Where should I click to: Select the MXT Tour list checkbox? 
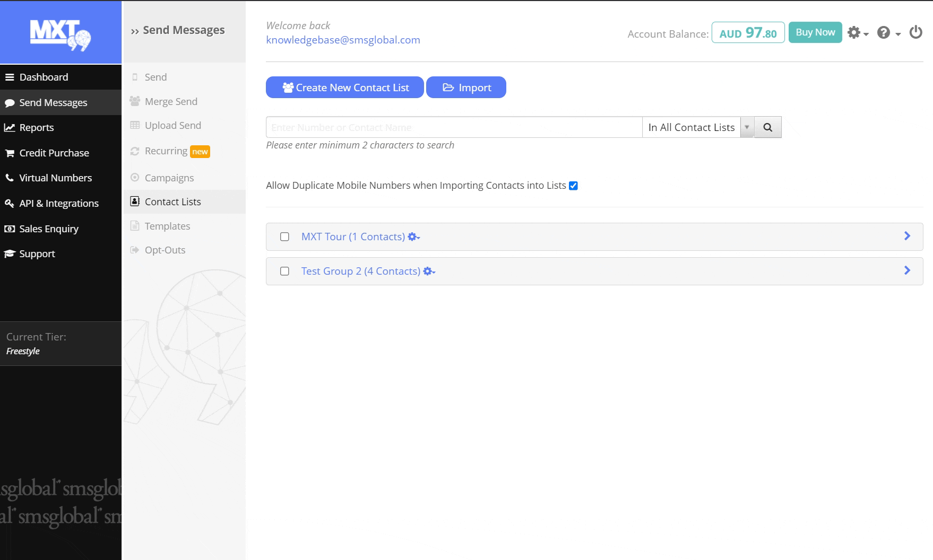pyautogui.click(x=284, y=237)
